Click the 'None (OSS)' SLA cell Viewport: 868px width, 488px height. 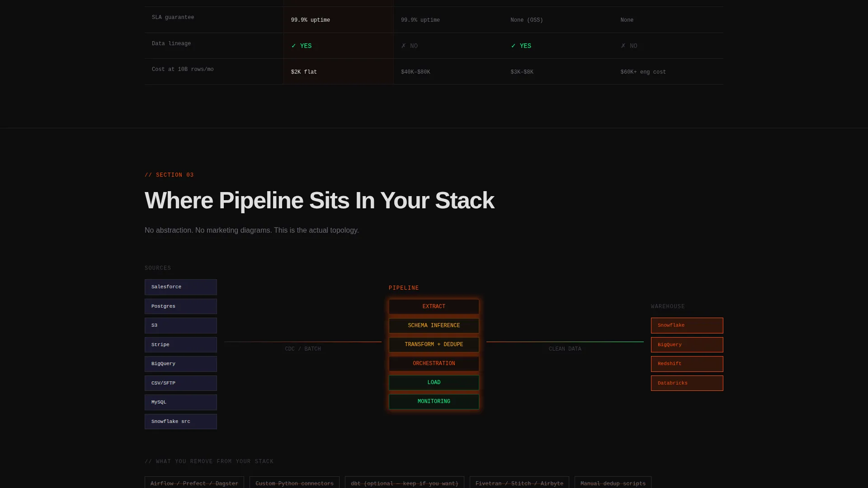558,20
